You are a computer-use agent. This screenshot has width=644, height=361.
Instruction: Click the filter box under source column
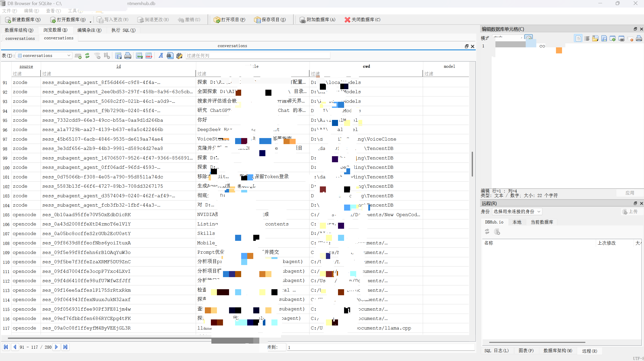click(26, 74)
